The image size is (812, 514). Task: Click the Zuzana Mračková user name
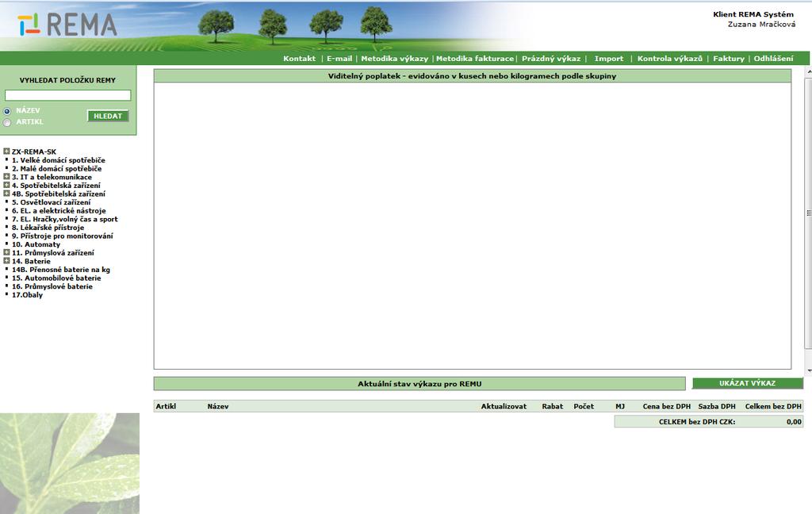click(x=761, y=25)
